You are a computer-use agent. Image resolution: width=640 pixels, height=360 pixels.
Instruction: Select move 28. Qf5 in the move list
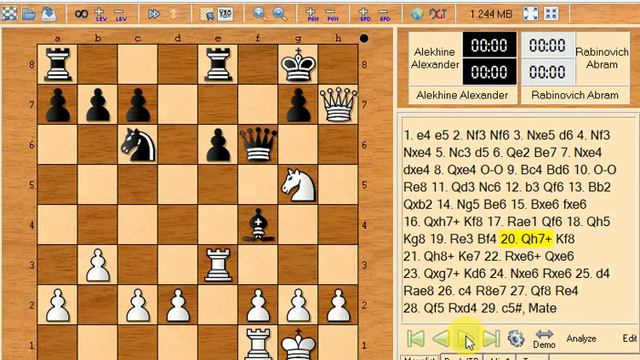click(x=424, y=308)
